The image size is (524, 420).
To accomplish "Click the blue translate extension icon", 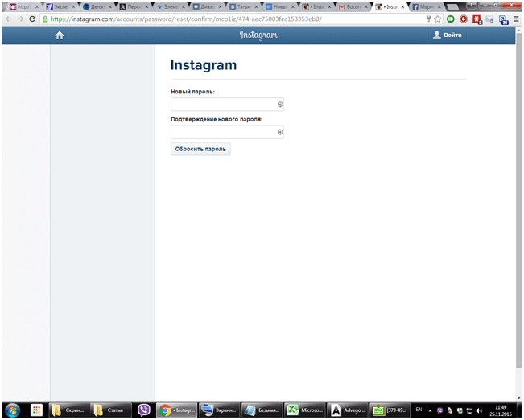I will pyautogui.click(x=504, y=20).
